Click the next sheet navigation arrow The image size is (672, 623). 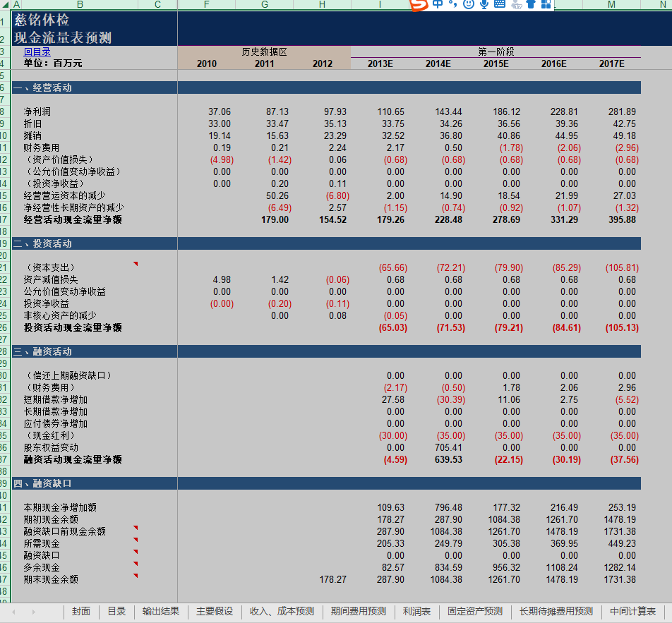32,612
